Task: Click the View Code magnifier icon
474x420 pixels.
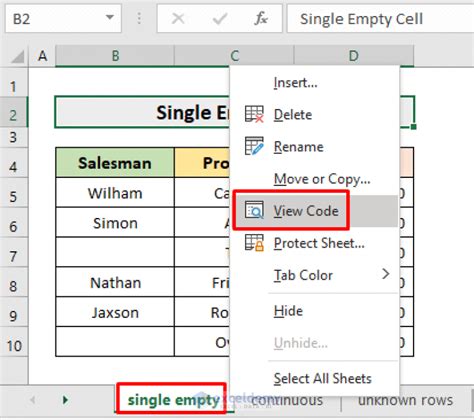Action: coord(254,210)
